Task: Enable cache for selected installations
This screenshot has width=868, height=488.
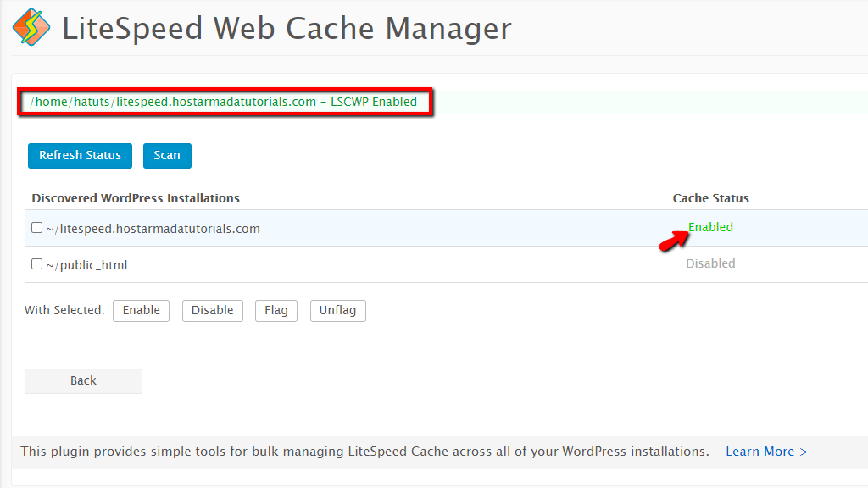Action: click(142, 310)
